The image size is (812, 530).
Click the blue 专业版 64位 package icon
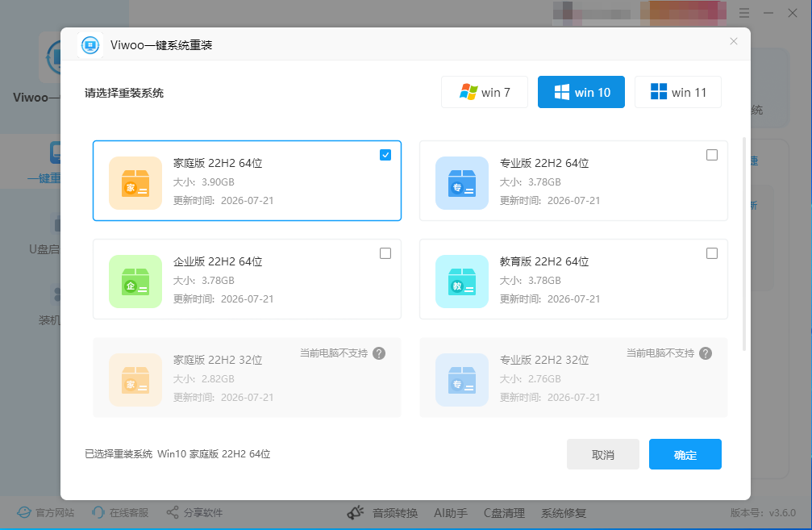462,183
